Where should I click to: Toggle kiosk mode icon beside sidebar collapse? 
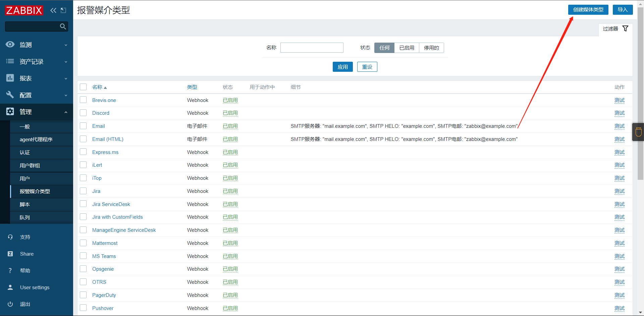63,10
